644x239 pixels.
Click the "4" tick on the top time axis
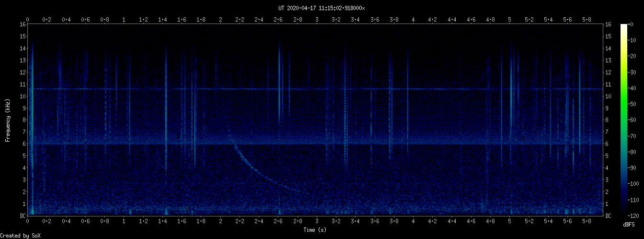(414, 20)
